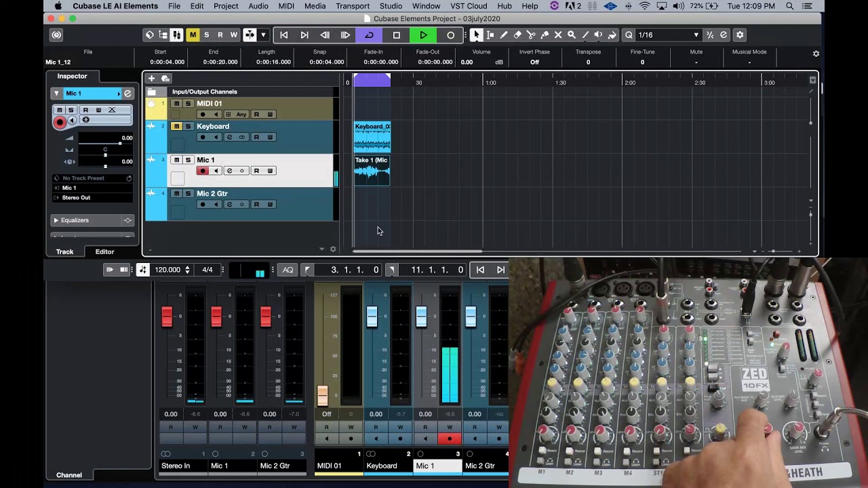
Task: Open the Stereo Out output routing selector
Action: pyautogui.click(x=92, y=198)
